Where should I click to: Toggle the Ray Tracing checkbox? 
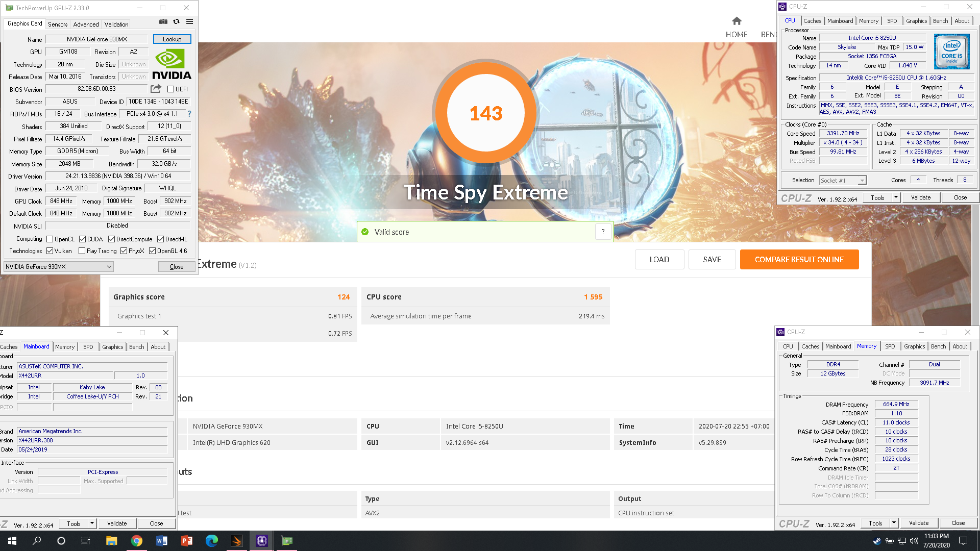(x=82, y=251)
